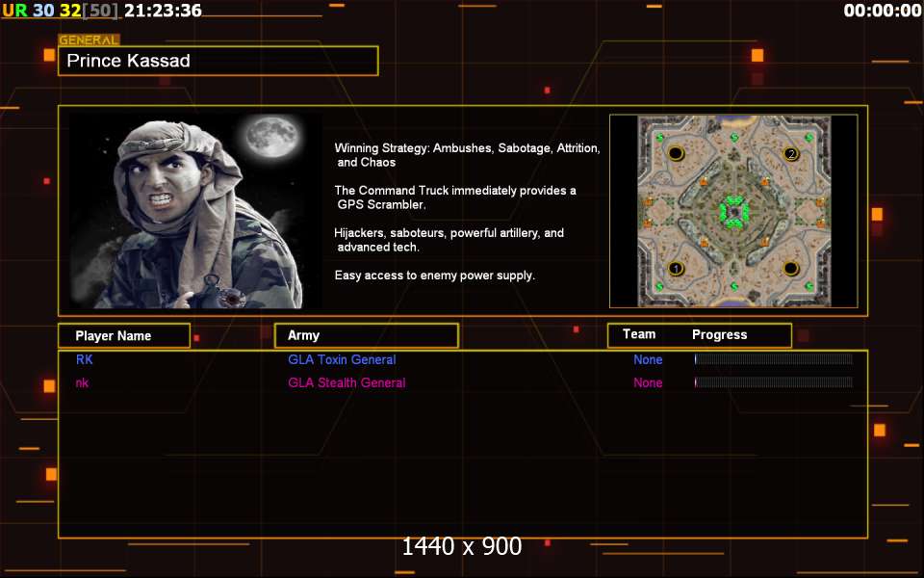Click the 21:23:36 clock readout
Viewport: 924px width, 578px height.
[163, 10]
